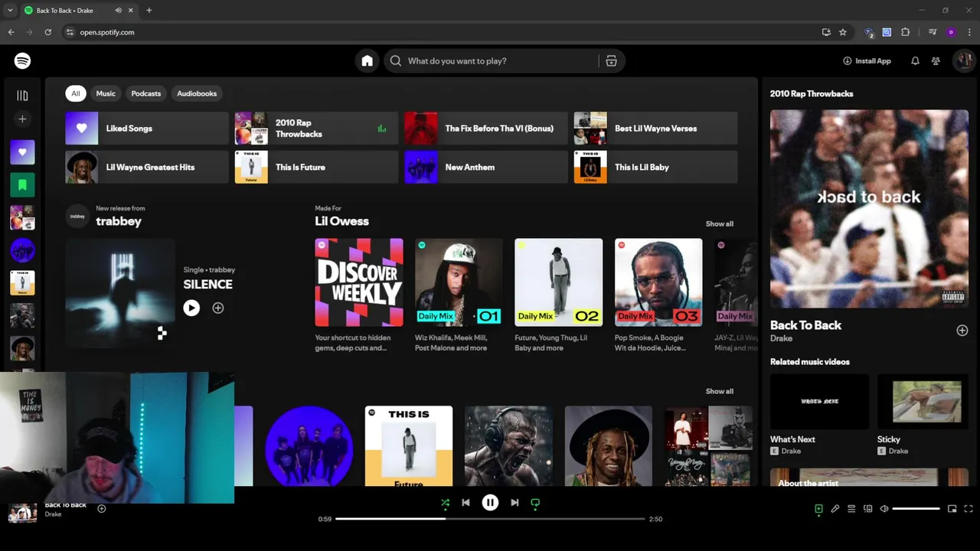The image size is (980, 551).
Task: Open Lil Wayne Greatest Hits tile
Action: click(x=147, y=167)
